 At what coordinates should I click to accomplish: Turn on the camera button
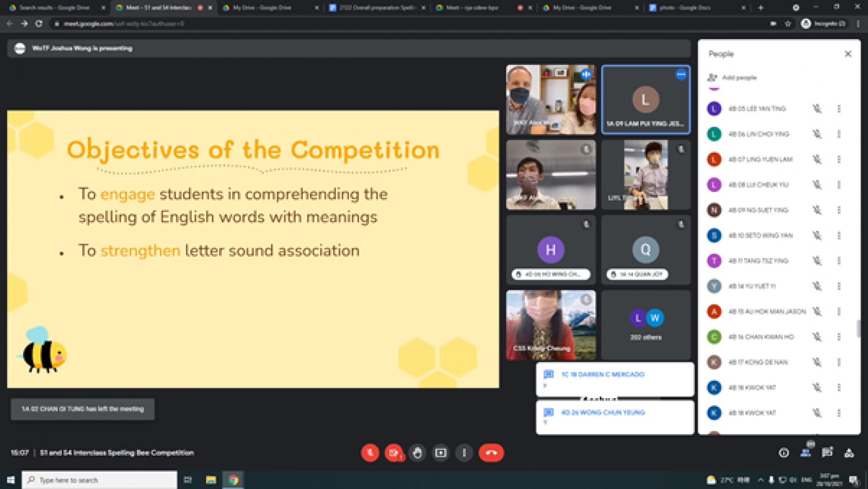pos(393,453)
